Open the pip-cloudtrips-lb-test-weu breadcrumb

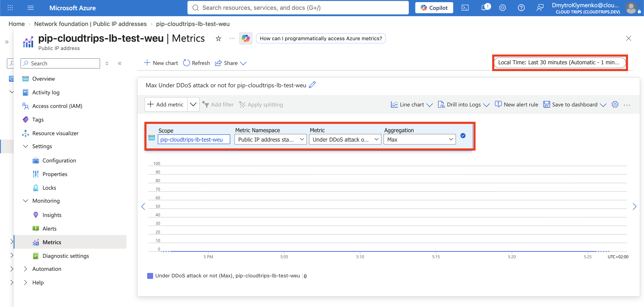point(193,24)
